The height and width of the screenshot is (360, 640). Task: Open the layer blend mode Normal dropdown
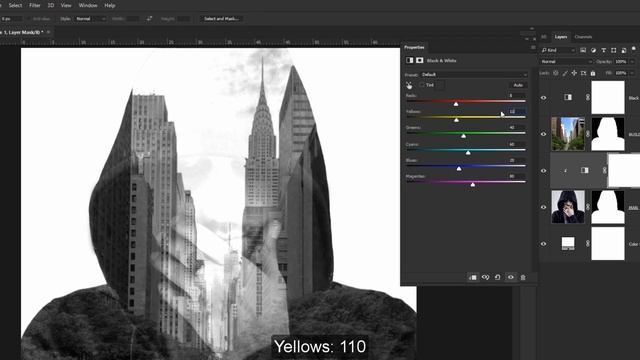click(566, 62)
